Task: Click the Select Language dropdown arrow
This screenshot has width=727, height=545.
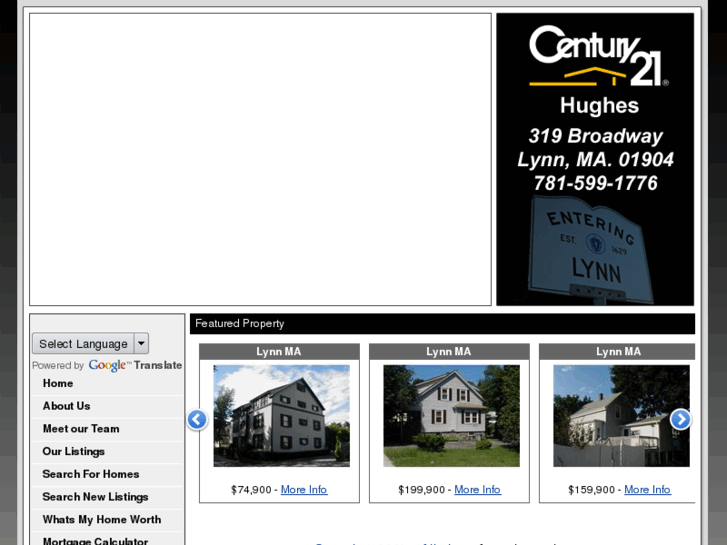Action: click(x=141, y=344)
